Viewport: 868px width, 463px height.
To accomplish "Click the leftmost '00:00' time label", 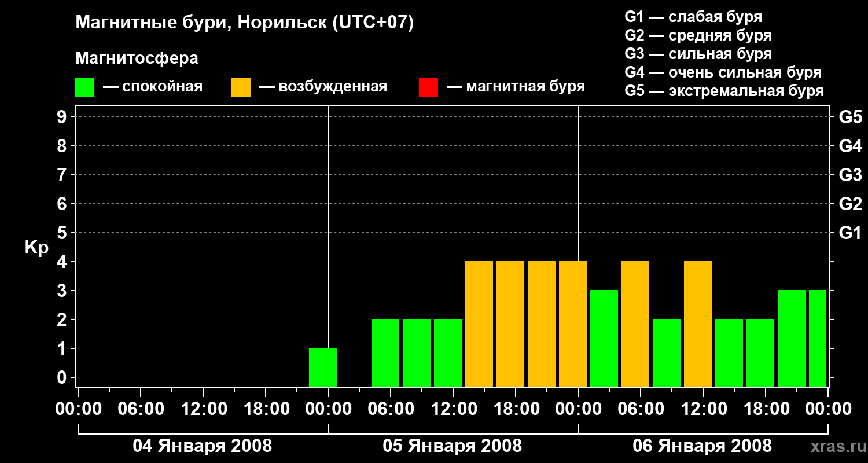I will point(78,409).
